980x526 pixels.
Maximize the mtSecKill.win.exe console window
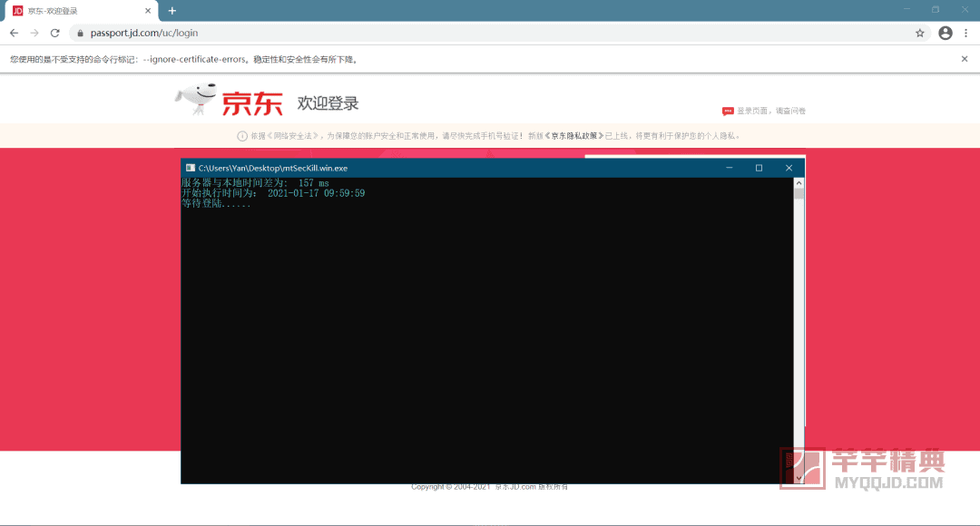(x=759, y=168)
